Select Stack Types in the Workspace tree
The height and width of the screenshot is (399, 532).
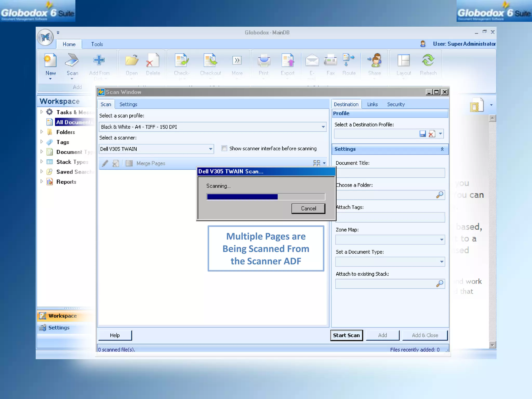(x=72, y=162)
